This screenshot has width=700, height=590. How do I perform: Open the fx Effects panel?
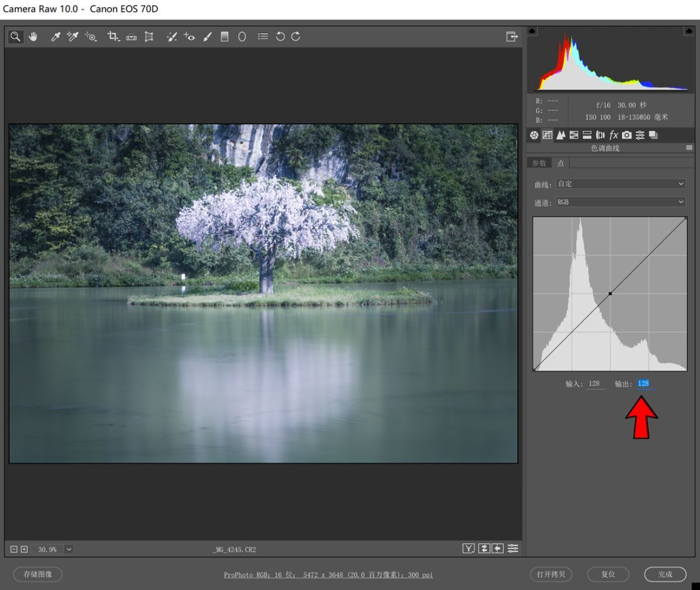pyautogui.click(x=613, y=135)
